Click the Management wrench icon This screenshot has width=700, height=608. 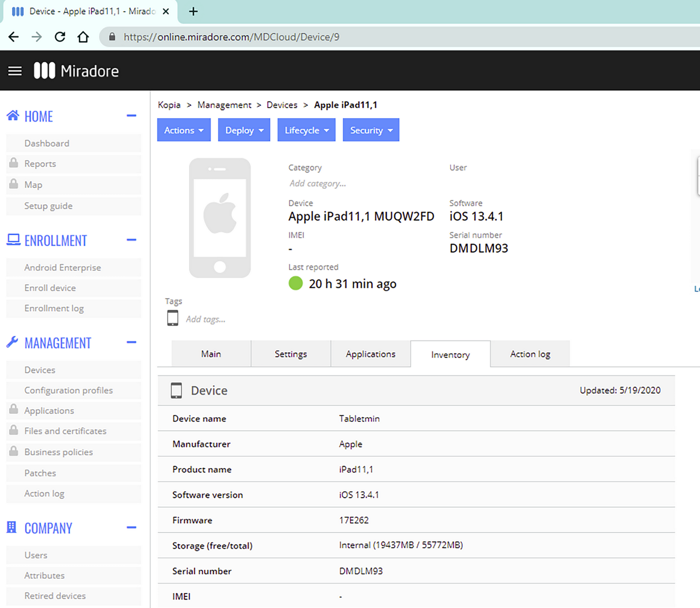tap(12, 342)
